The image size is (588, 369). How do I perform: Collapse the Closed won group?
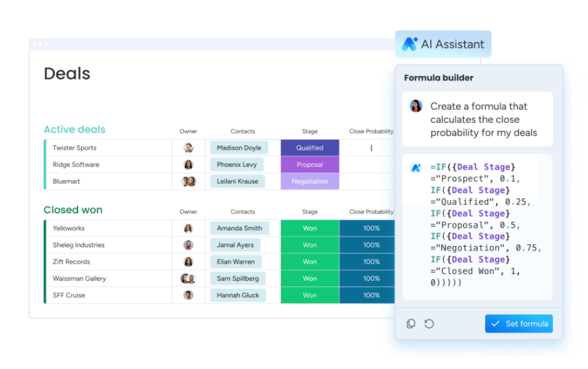[x=73, y=210]
